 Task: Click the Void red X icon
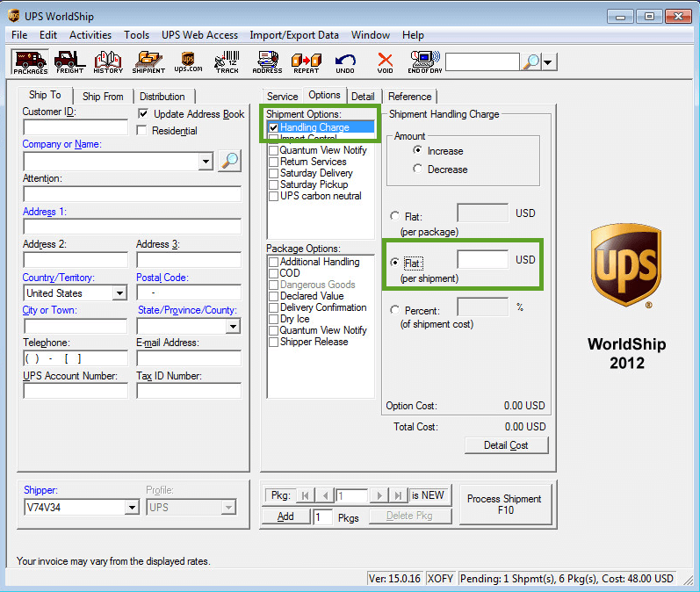click(385, 63)
